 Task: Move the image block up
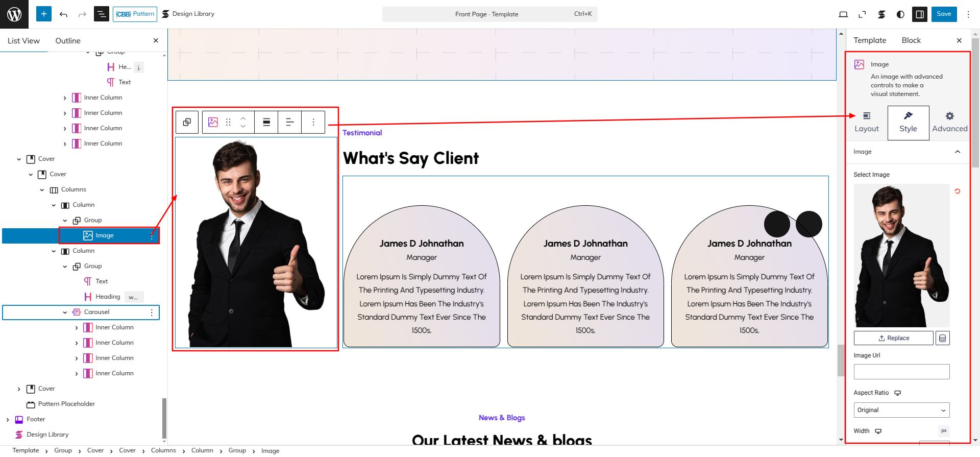(x=243, y=118)
